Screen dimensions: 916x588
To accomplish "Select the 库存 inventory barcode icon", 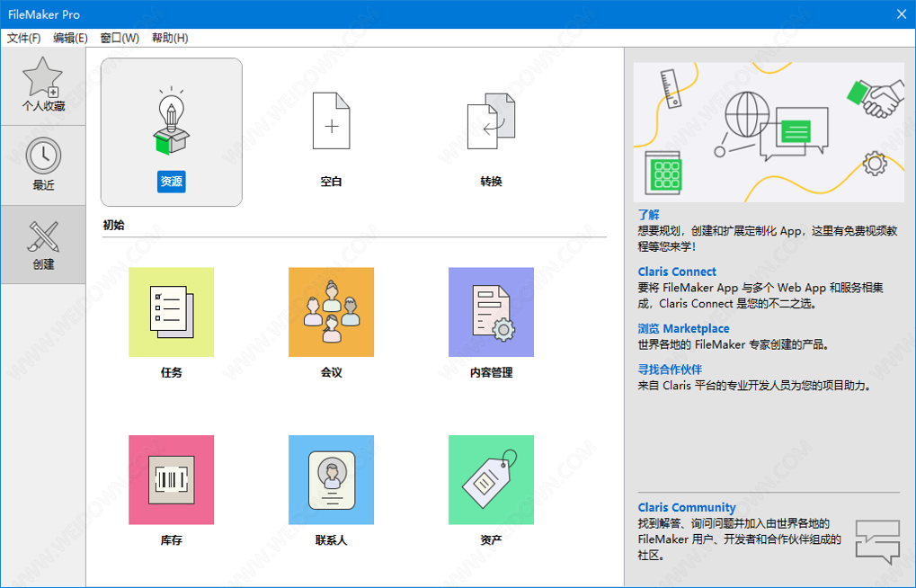I will 171,480.
